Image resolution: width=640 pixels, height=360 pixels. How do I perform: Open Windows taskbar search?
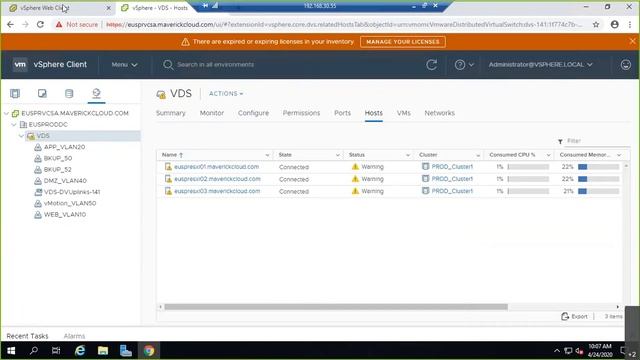tap(34, 351)
